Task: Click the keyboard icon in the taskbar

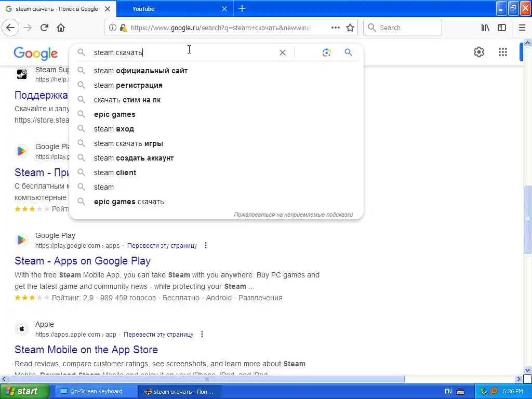Action: [460, 392]
